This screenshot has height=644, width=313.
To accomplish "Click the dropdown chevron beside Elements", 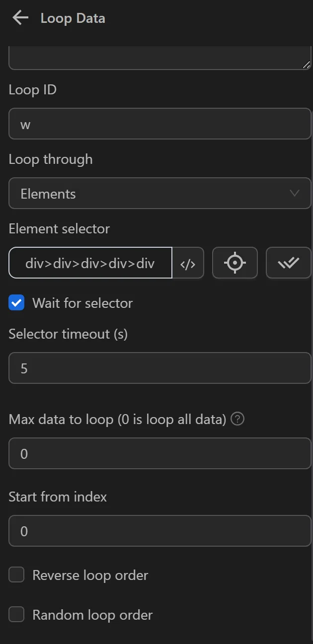I will (295, 193).
